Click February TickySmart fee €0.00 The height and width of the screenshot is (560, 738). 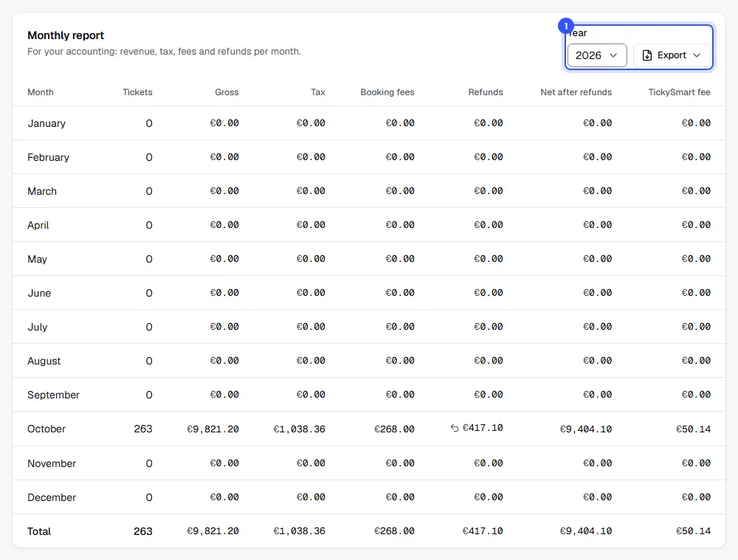tap(696, 157)
